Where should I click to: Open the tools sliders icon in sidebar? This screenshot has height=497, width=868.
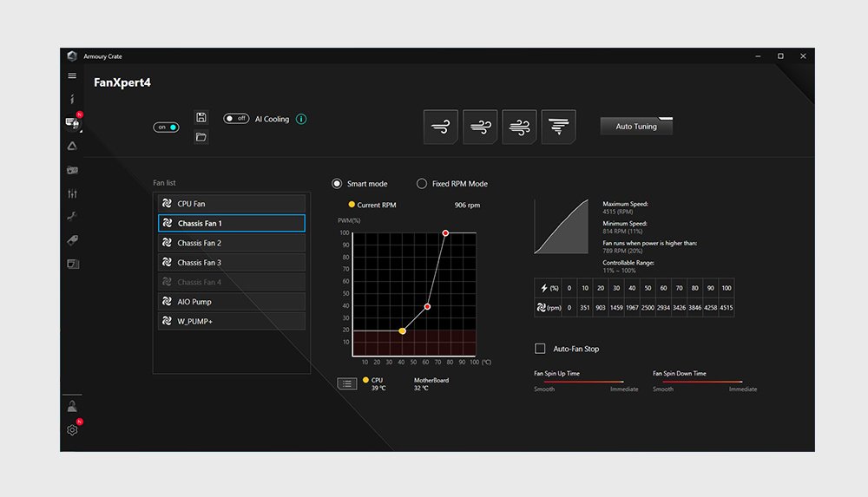73,193
